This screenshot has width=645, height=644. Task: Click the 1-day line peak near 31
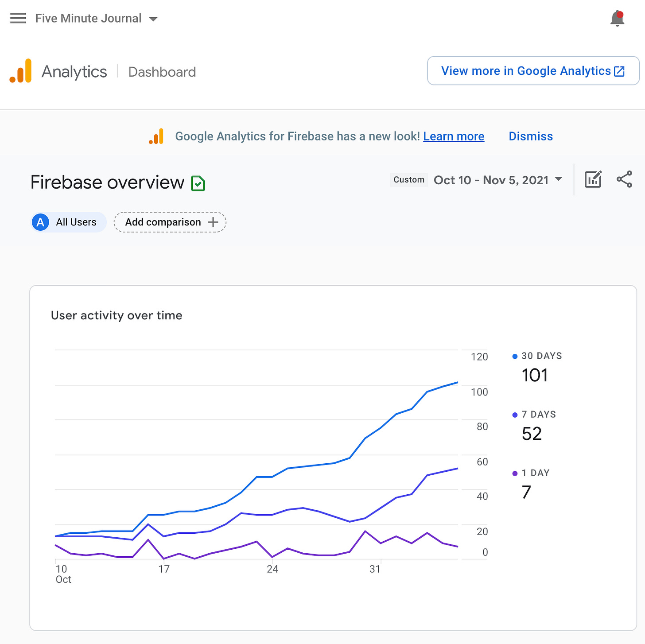[365, 531]
